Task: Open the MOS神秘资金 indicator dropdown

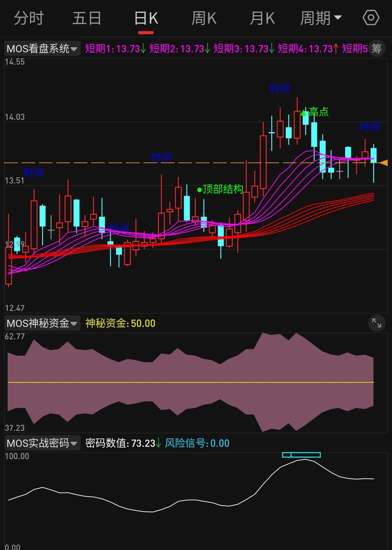Action: click(x=42, y=323)
